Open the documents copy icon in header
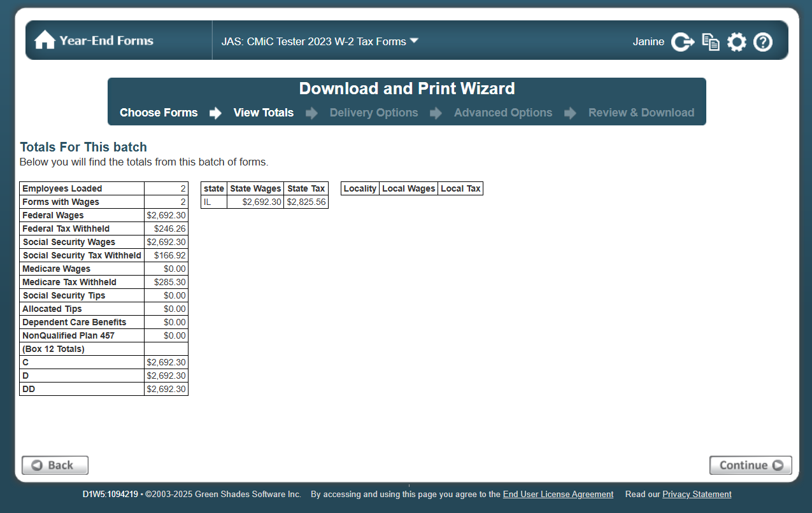This screenshot has height=513, width=812. 711,42
